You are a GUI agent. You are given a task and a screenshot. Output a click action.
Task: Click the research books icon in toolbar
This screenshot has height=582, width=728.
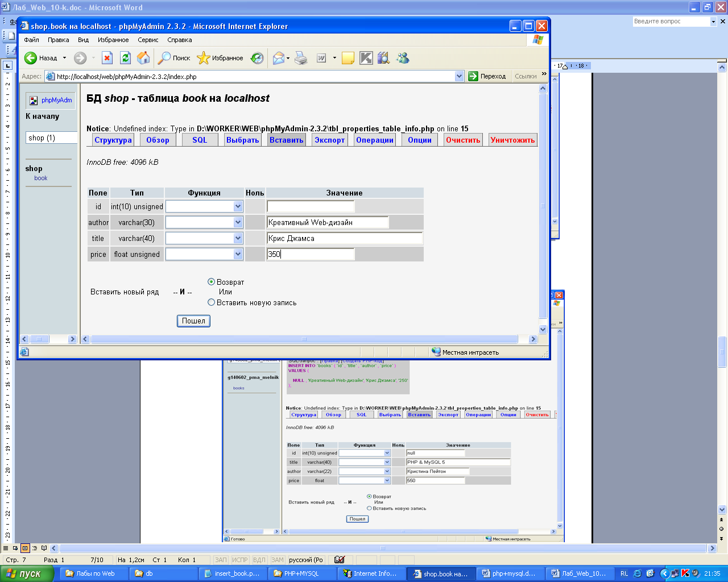coord(384,58)
